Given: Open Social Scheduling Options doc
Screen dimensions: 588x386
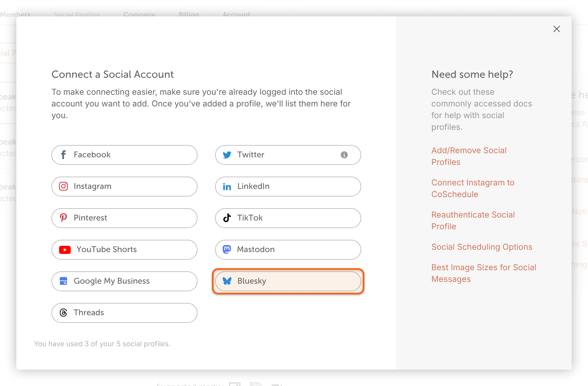Looking at the screenshot, I should tap(482, 247).
